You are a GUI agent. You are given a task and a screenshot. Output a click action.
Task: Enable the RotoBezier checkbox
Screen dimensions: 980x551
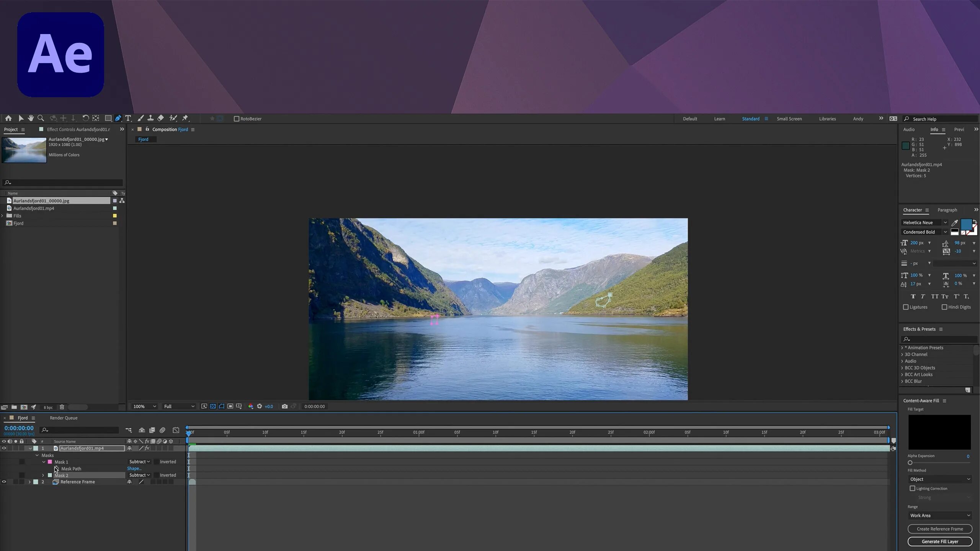pos(237,119)
